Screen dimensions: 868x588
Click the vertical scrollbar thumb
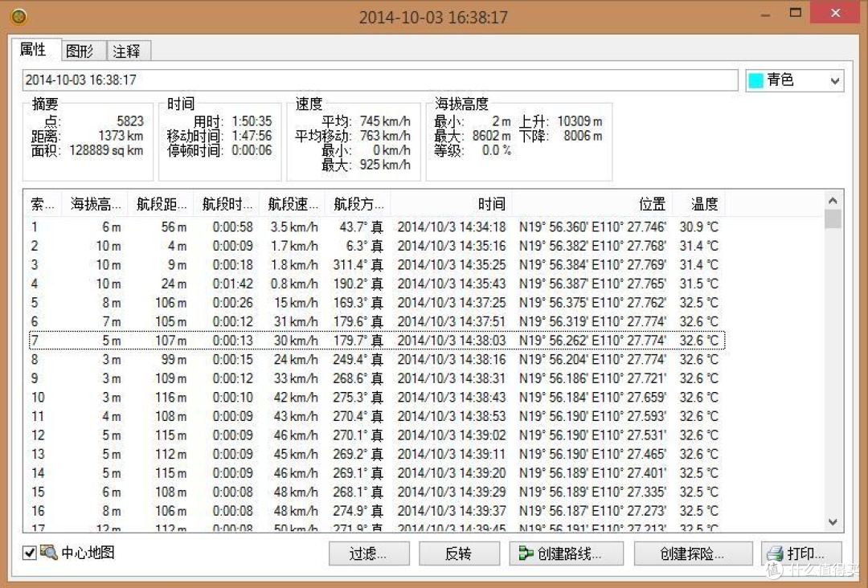pos(833,219)
